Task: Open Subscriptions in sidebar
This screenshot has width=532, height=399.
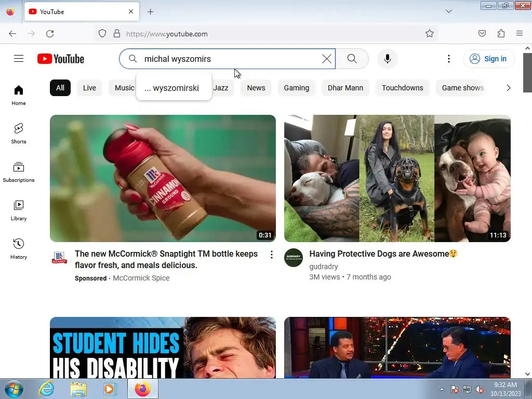Action: pyautogui.click(x=19, y=172)
